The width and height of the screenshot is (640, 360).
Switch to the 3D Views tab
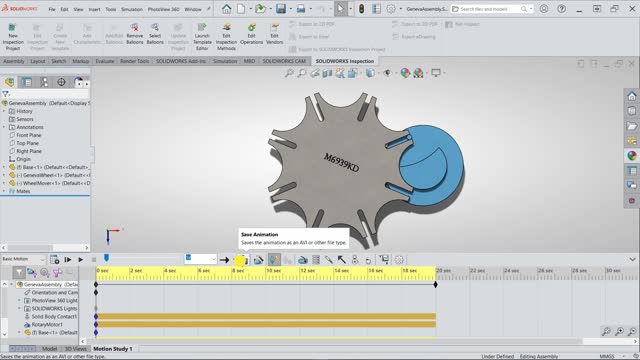coord(76,349)
